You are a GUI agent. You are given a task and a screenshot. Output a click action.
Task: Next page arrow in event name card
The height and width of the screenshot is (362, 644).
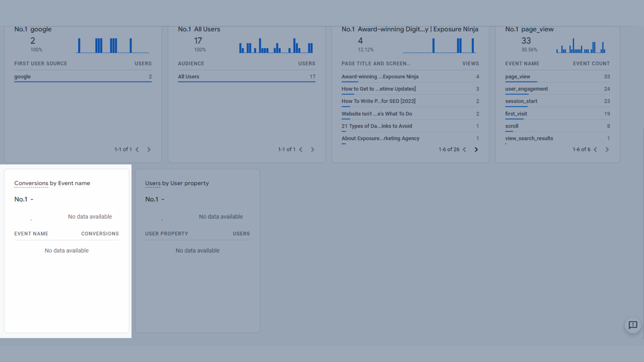click(x=607, y=149)
